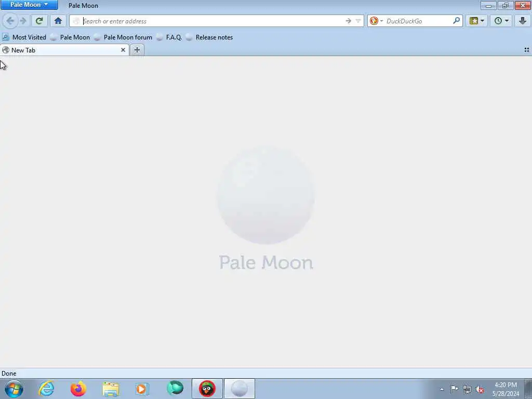Viewport: 532px width, 399px height.
Task: Expand the address bar history dropdown arrow
Action: [358, 21]
